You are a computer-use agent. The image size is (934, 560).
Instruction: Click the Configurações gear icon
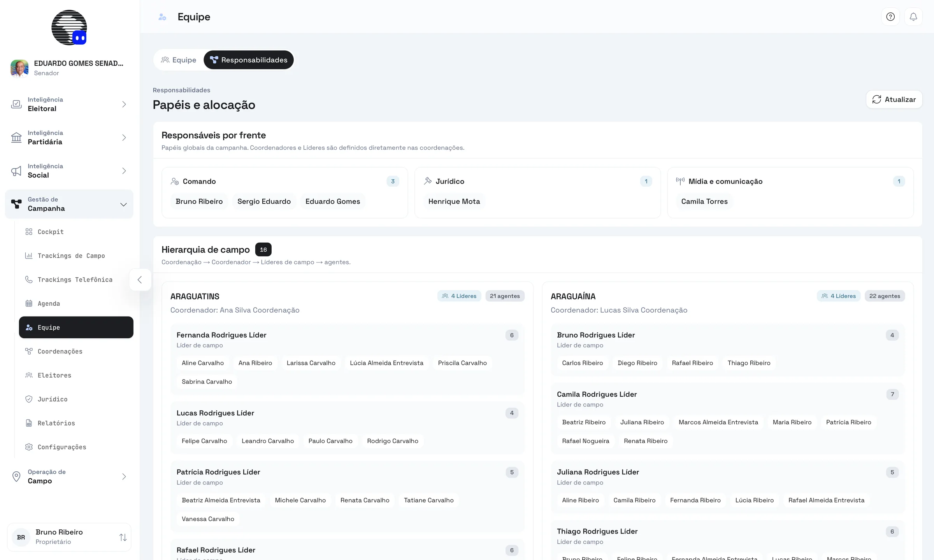coord(29,447)
